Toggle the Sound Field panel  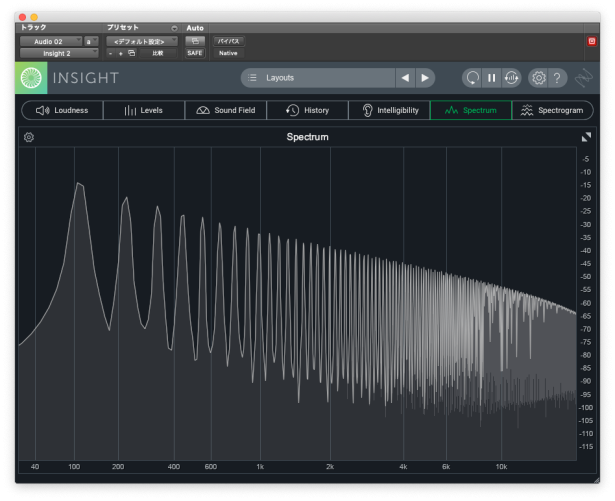(225, 110)
